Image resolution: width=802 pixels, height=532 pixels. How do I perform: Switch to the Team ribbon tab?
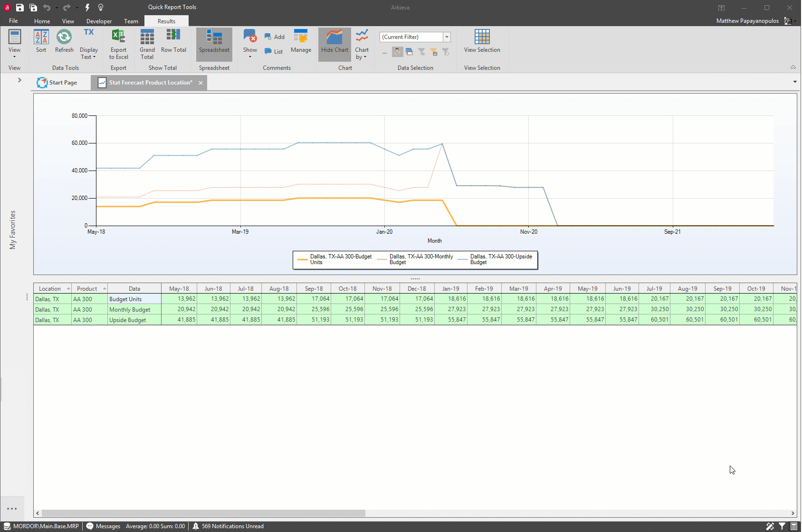coord(131,21)
